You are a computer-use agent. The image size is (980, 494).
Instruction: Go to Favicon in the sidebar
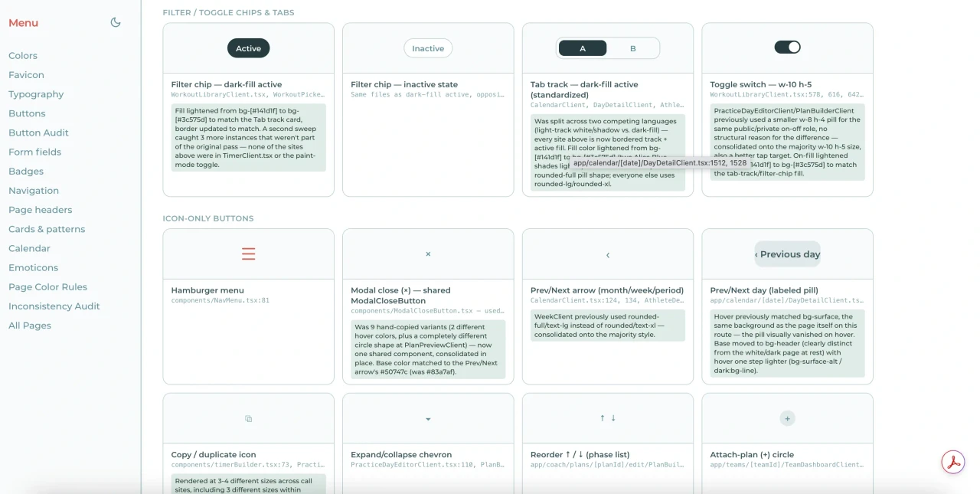26,74
